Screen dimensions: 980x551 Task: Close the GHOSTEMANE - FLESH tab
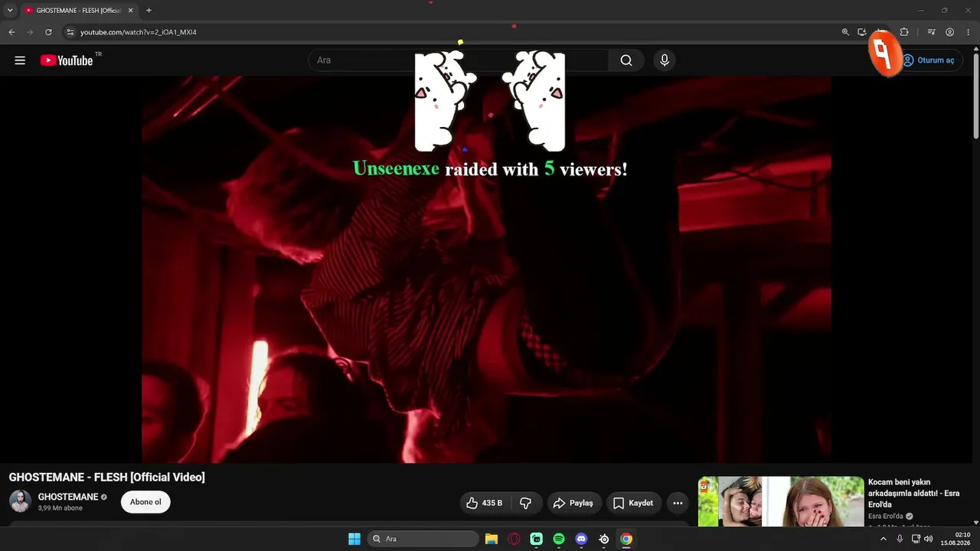coord(130,11)
